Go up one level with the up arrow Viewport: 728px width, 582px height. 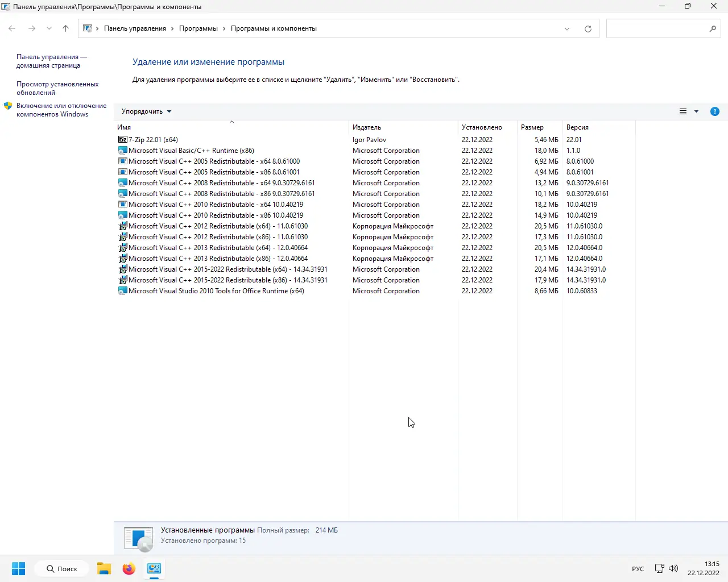65,28
